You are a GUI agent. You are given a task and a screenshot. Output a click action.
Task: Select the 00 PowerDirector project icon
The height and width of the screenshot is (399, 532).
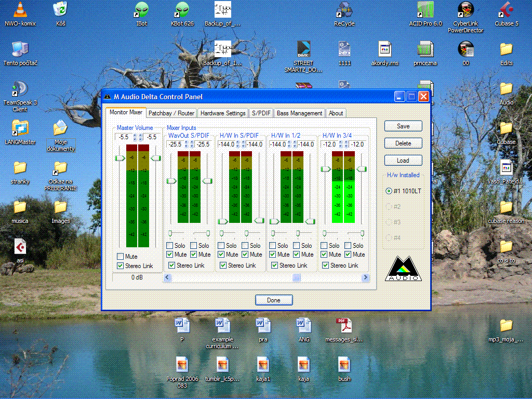point(465,54)
